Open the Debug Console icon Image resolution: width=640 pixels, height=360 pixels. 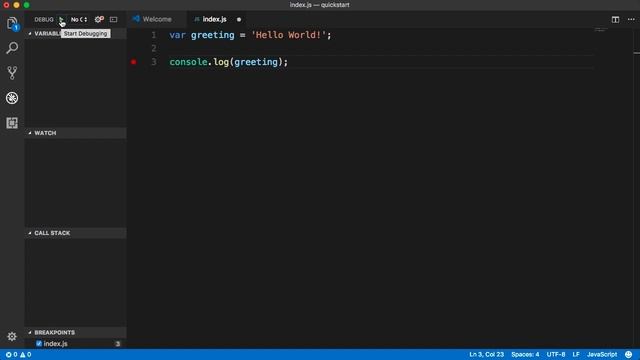[x=113, y=19]
